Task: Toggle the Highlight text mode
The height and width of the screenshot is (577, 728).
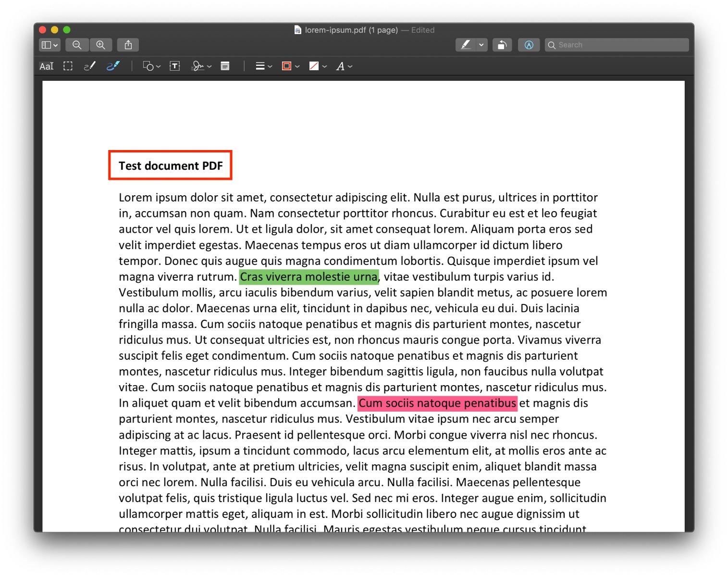Action: tap(466, 45)
